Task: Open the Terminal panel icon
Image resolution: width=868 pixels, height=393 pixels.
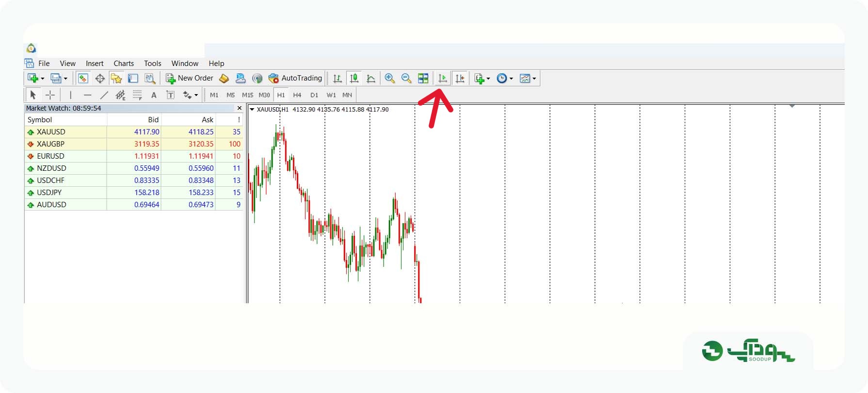Action: coord(133,78)
